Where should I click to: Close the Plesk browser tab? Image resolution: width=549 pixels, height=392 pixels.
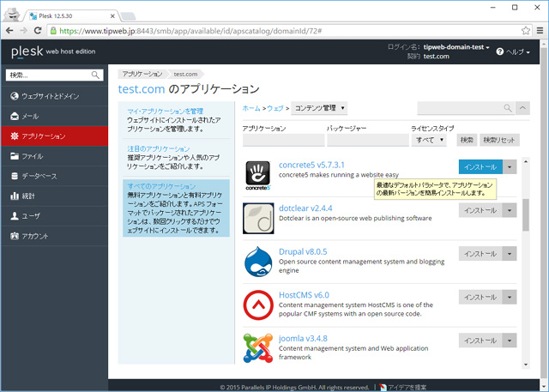(112, 15)
